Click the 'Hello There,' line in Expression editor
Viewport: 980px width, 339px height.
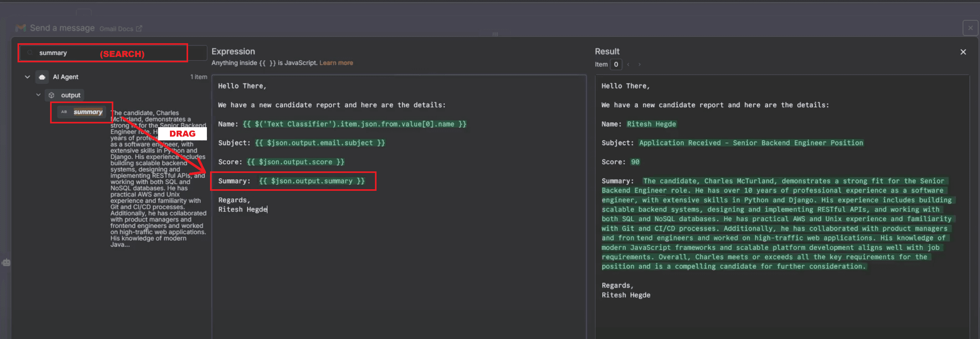(242, 86)
